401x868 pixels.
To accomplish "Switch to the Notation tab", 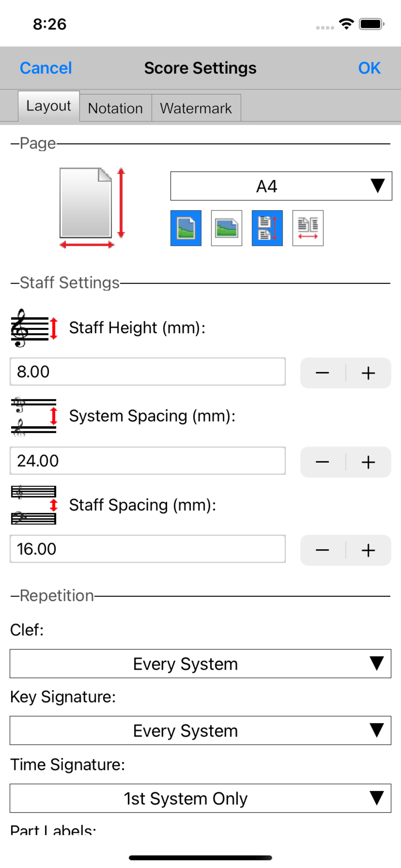I will pos(116,108).
